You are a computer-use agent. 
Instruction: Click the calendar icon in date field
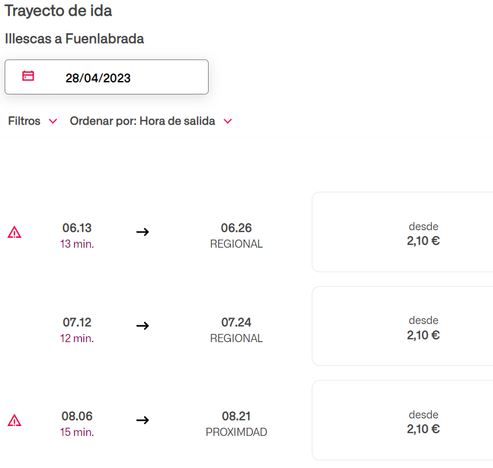(x=28, y=76)
